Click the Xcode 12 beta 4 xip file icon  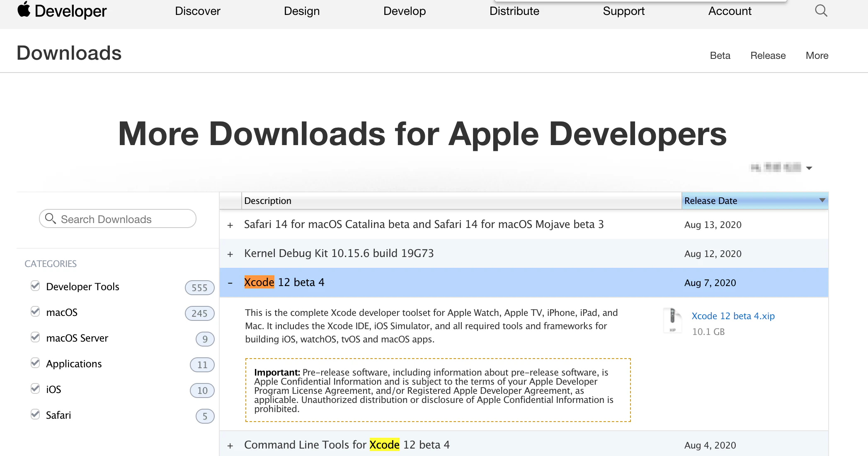(673, 320)
